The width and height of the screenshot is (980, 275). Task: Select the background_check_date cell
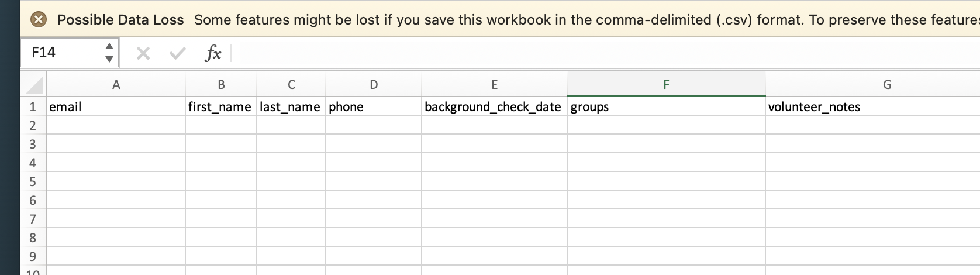tap(494, 106)
